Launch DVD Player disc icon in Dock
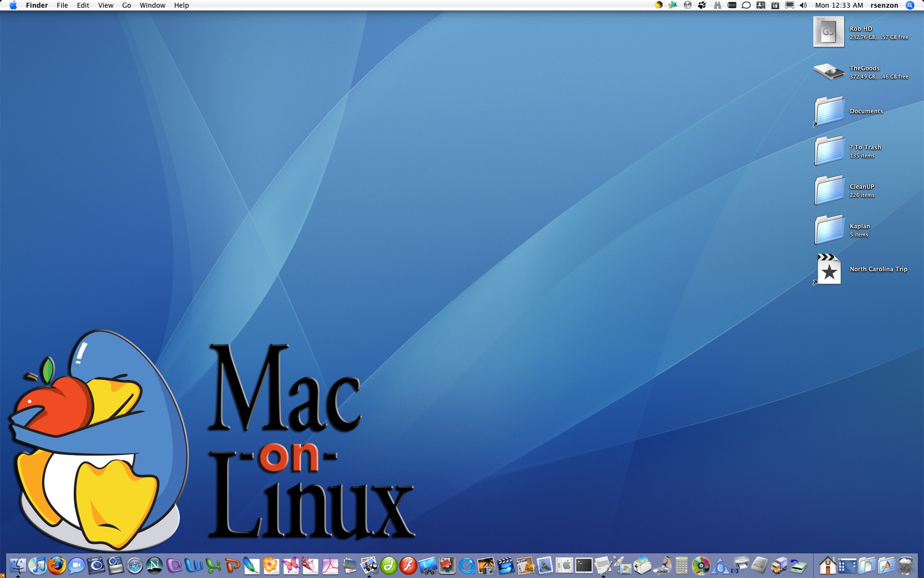 pos(701,565)
